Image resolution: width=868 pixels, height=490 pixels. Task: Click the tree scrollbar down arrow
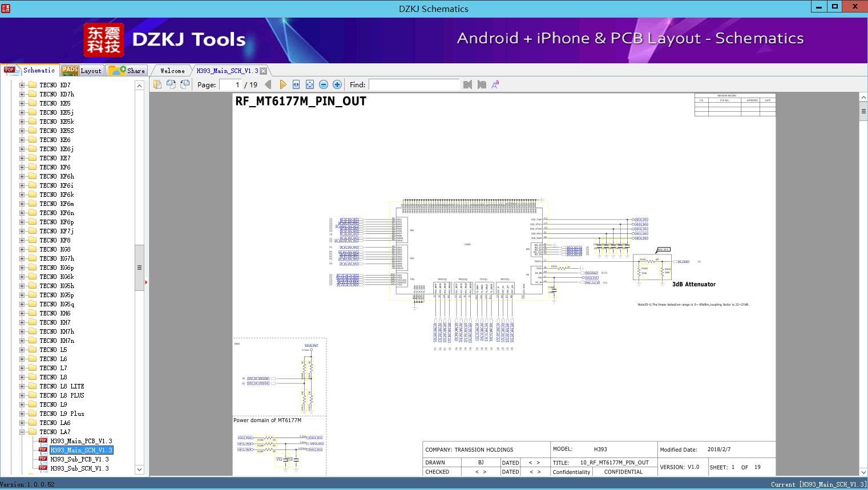[139, 469]
